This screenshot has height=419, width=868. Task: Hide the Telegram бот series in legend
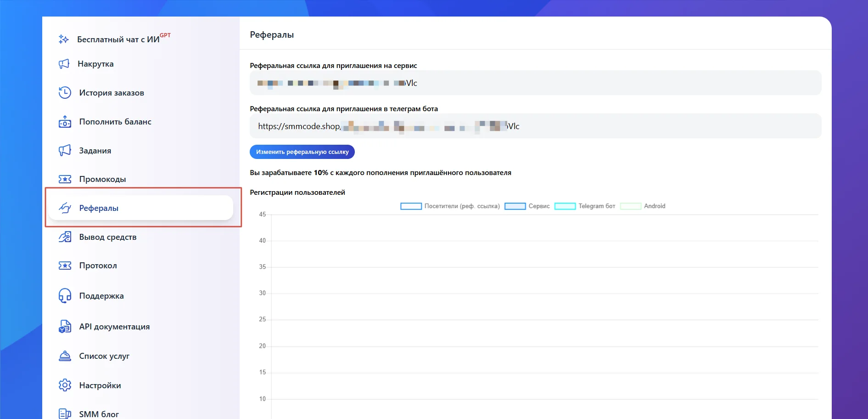pos(585,206)
